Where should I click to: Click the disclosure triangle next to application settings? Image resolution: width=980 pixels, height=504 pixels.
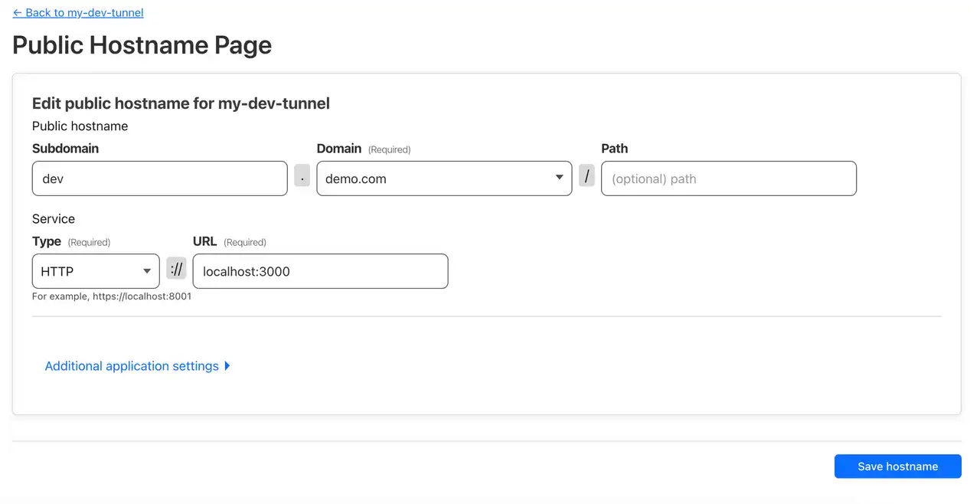(227, 365)
